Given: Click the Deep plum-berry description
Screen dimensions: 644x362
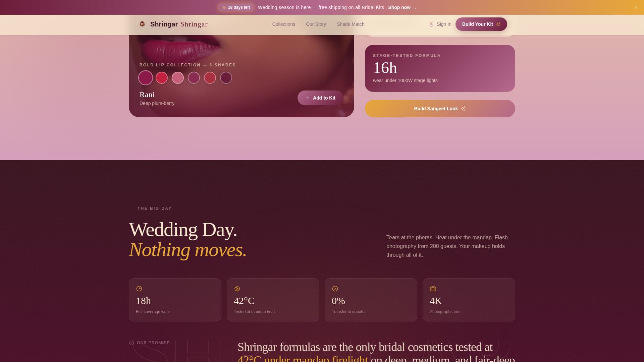Looking at the screenshot, I should pyautogui.click(x=157, y=103).
